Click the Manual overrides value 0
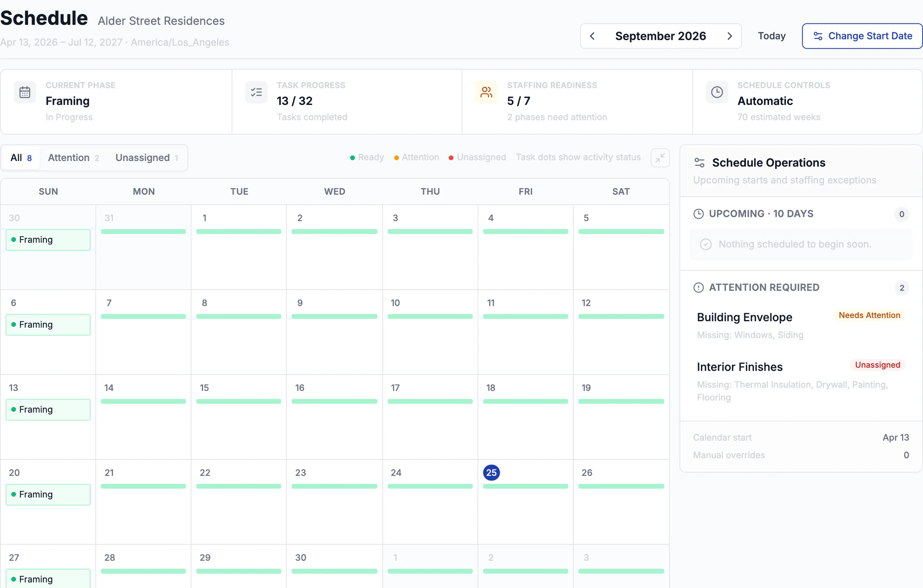Screen dimensions: 923x588 906,455
